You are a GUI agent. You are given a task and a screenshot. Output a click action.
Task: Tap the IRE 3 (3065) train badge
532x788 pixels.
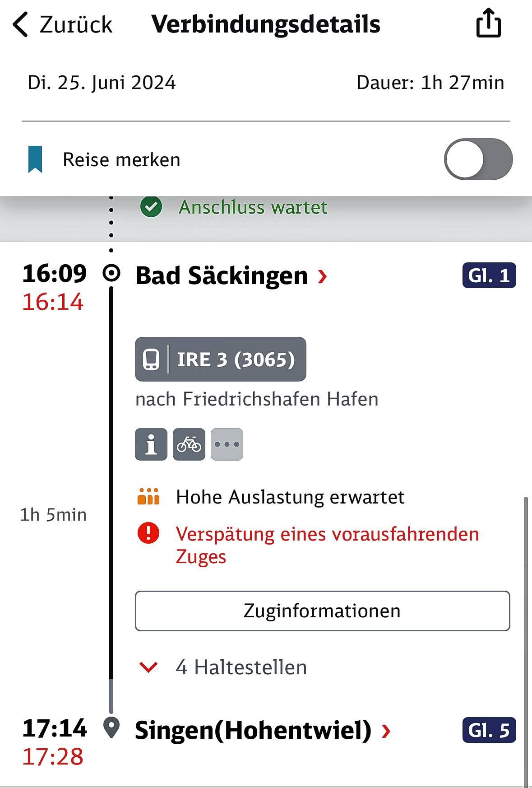[221, 359]
